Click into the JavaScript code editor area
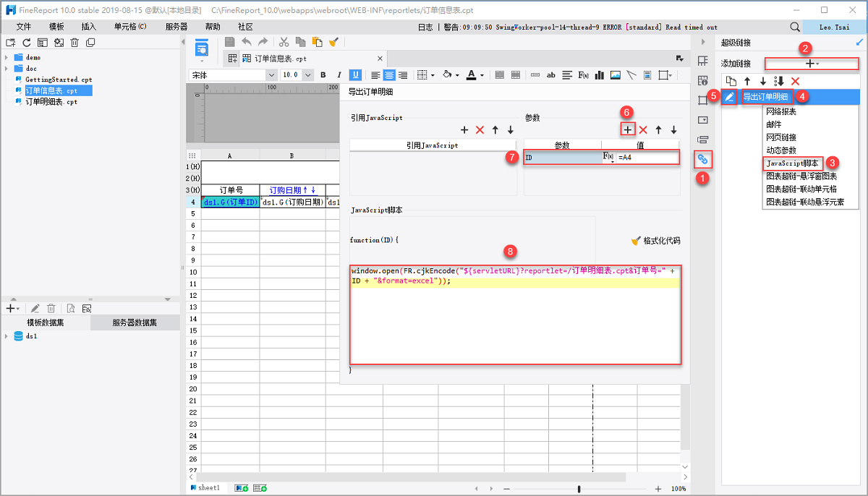 515,315
